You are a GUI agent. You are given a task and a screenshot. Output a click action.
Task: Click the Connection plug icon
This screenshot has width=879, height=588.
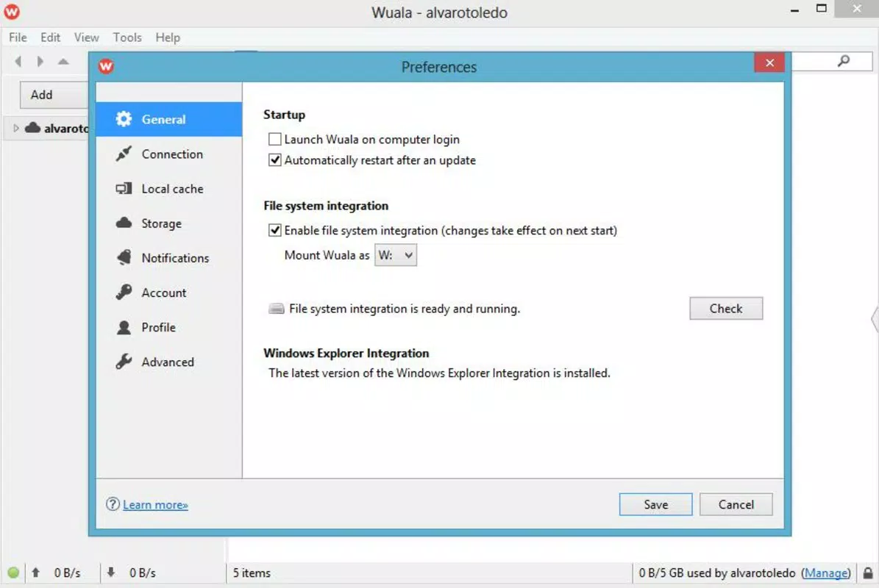coord(124,154)
